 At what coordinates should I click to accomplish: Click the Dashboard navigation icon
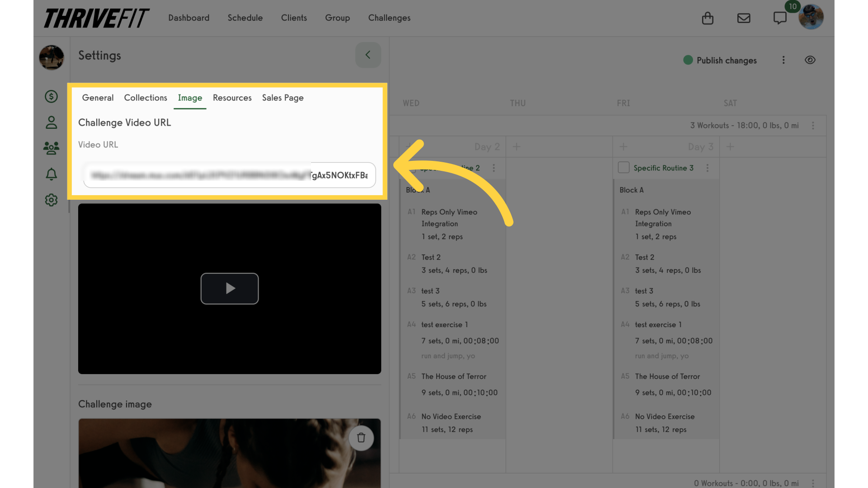click(x=189, y=17)
